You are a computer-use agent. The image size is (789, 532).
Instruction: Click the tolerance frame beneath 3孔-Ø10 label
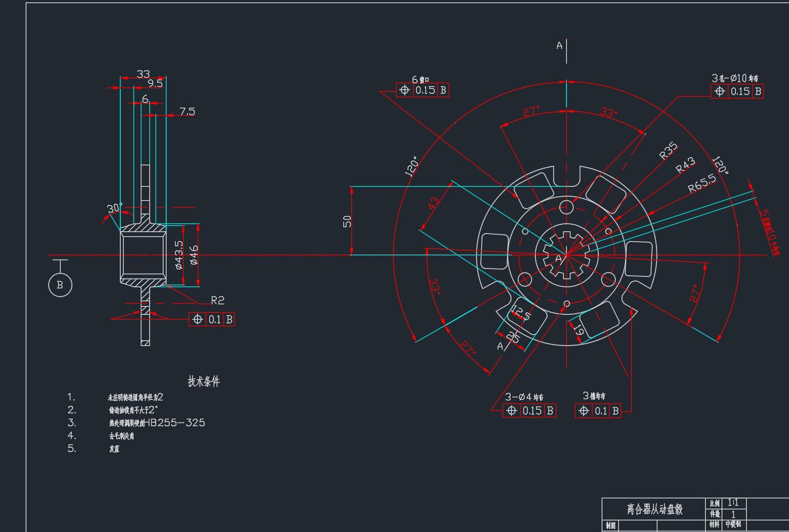pos(737,91)
